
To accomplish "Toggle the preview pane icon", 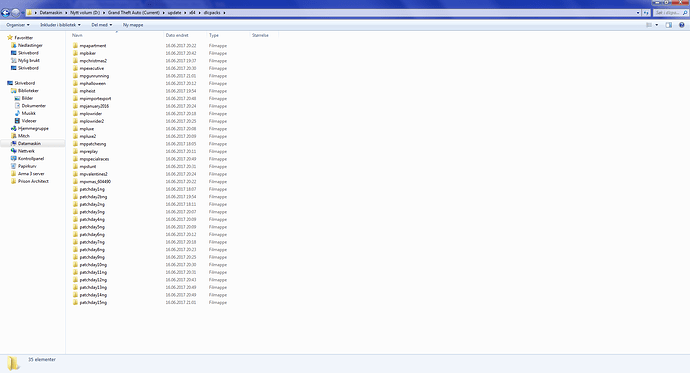I will [669, 25].
